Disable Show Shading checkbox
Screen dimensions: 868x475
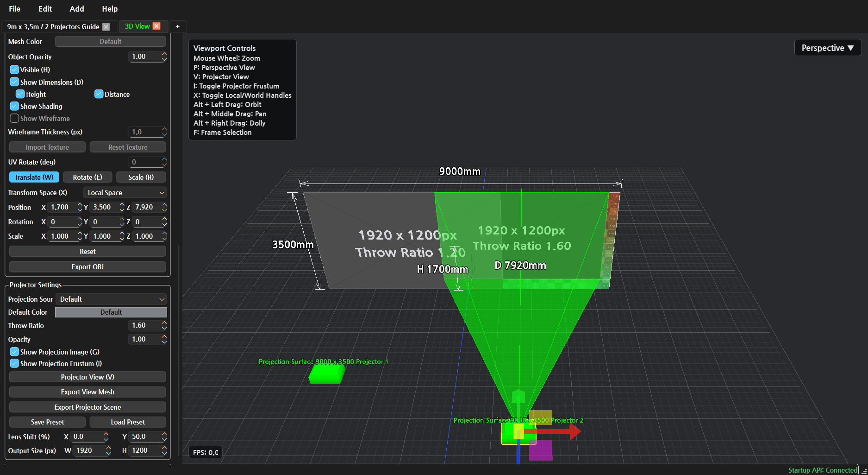pos(14,106)
